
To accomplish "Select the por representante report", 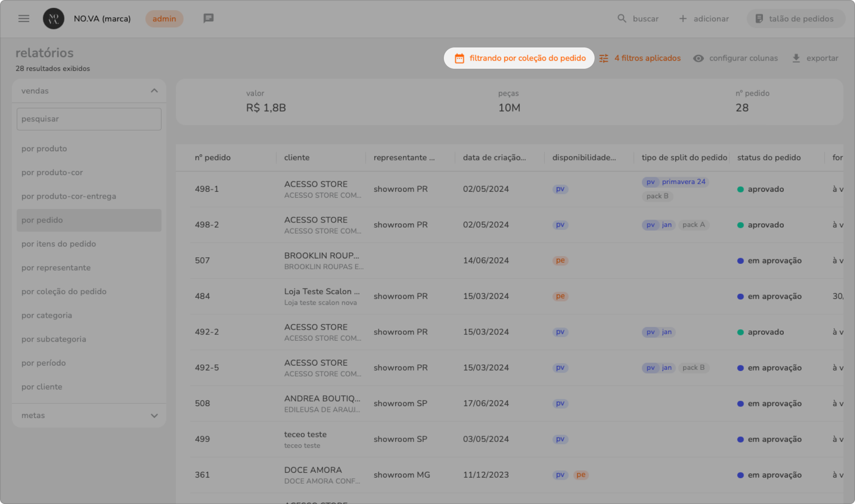I will (x=56, y=268).
